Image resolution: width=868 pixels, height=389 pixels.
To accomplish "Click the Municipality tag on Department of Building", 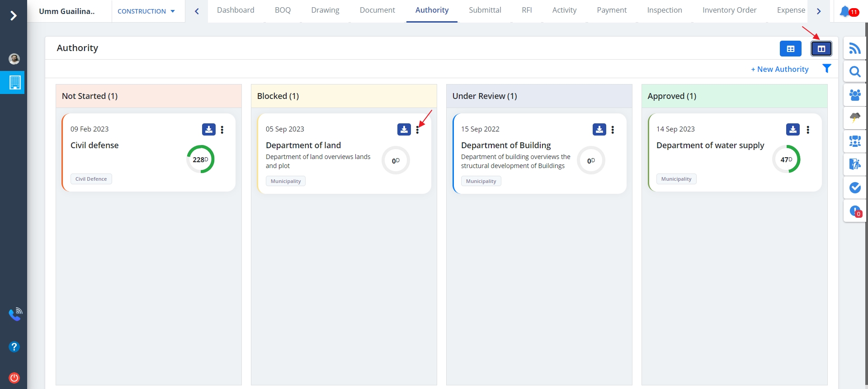I will (x=481, y=181).
